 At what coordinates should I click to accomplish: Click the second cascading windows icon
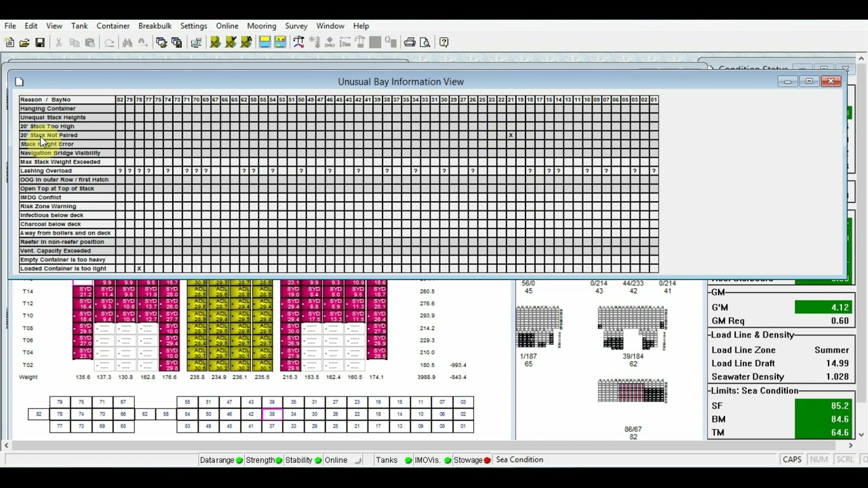(x=177, y=43)
